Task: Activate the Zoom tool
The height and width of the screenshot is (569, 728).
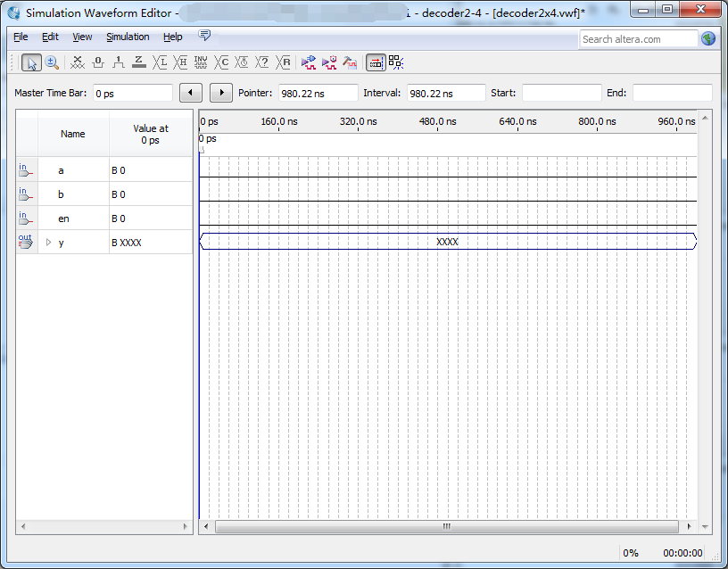Action: click(52, 62)
